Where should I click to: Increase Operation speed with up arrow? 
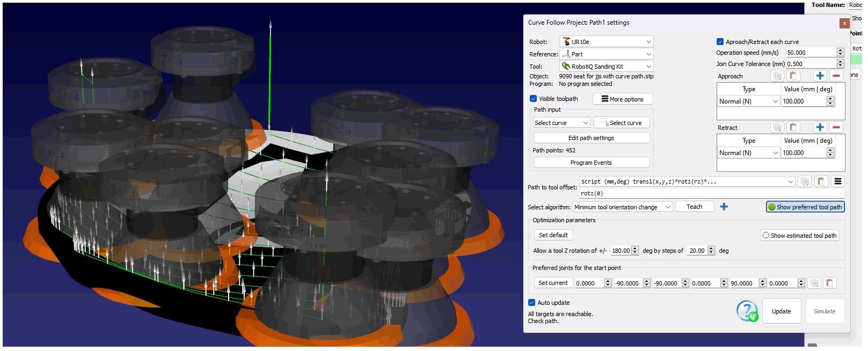tap(840, 50)
